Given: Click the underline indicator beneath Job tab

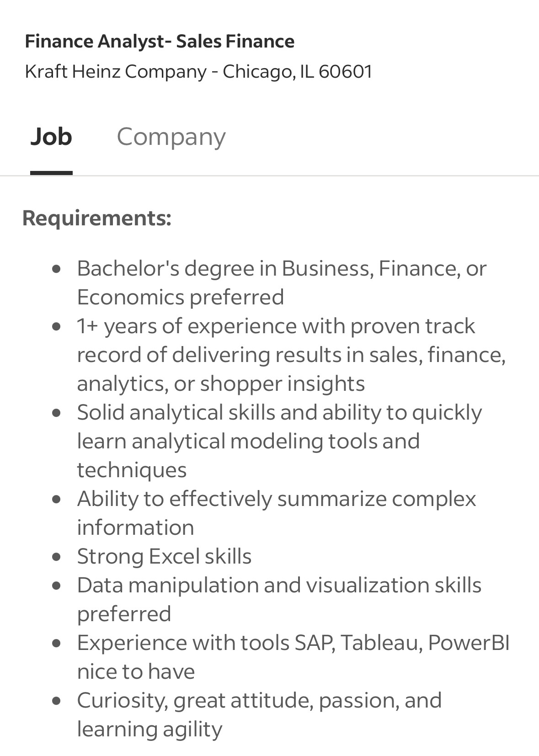Looking at the screenshot, I should click(51, 173).
